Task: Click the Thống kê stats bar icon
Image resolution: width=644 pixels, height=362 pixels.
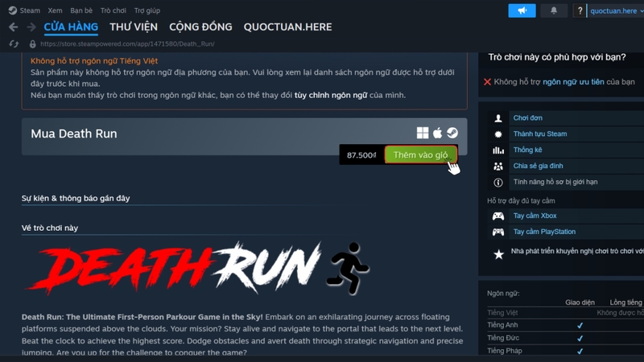Action: 498,150
